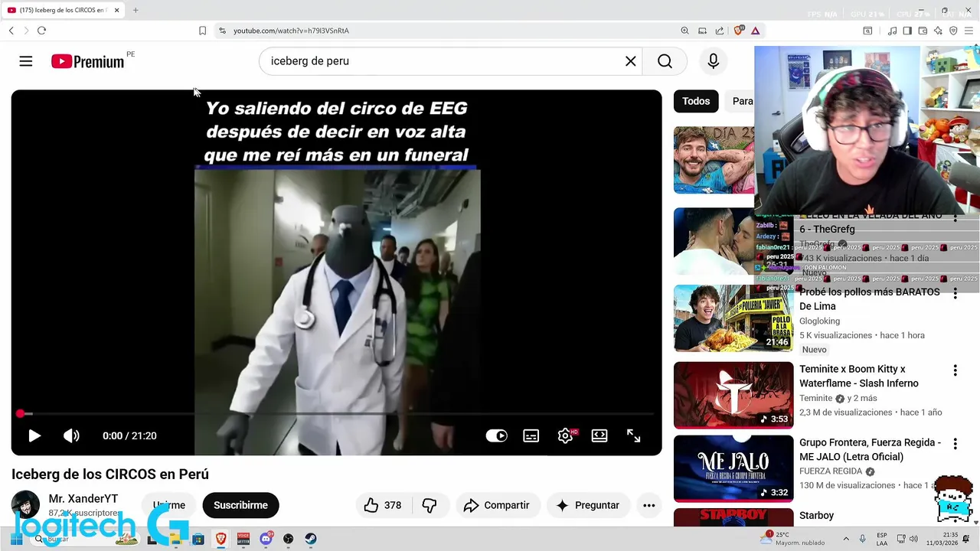Open the system volume tray icon
980x551 pixels.
coord(913,539)
